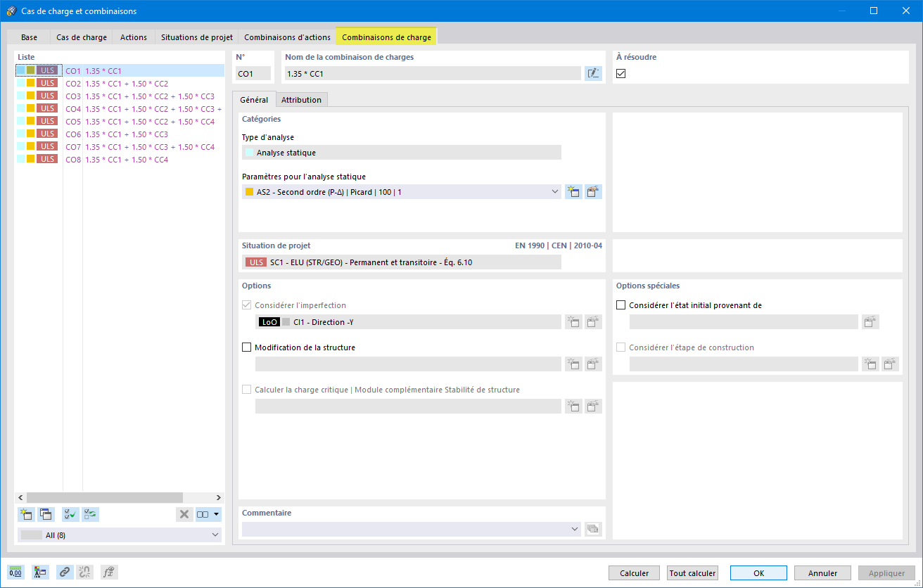Click the edit construction stage icon
This screenshot has height=588, width=923.
pyautogui.click(x=891, y=364)
